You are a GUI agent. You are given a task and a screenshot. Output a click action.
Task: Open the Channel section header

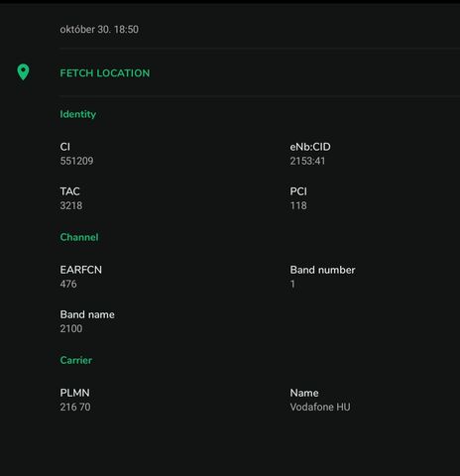(x=79, y=237)
